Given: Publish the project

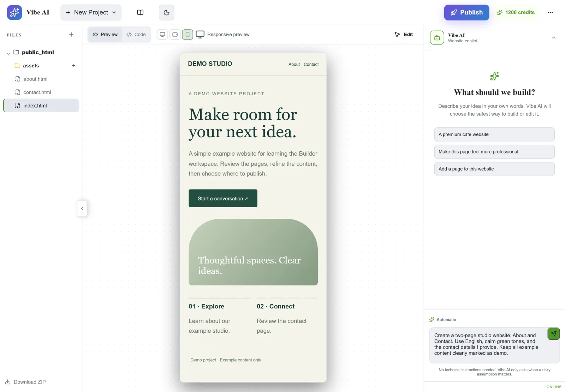Looking at the screenshot, I should point(466,12).
